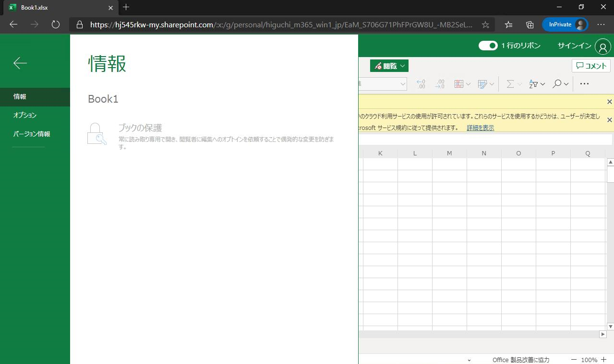Click the browser back button
The height and width of the screenshot is (364, 614).
13,24
